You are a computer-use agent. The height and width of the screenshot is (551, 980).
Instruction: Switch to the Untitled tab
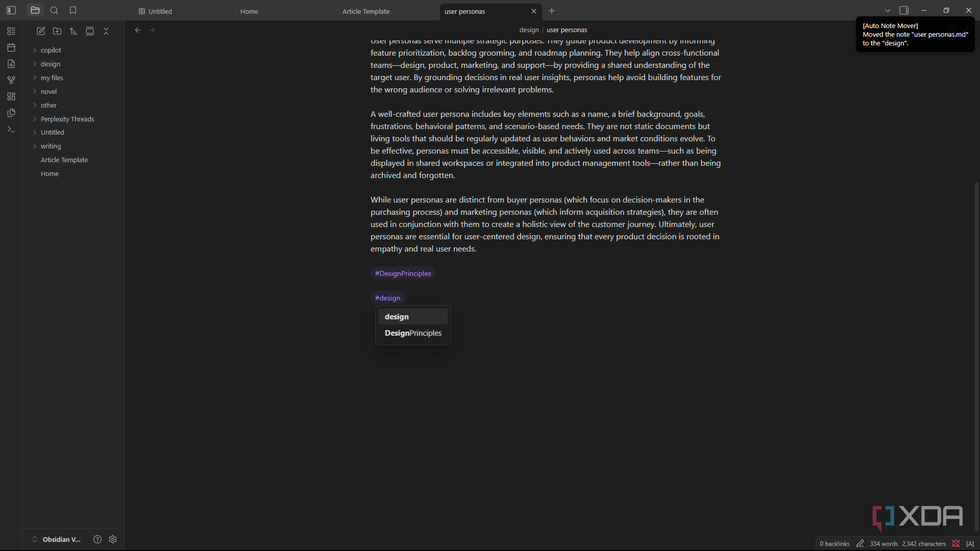pos(184,11)
